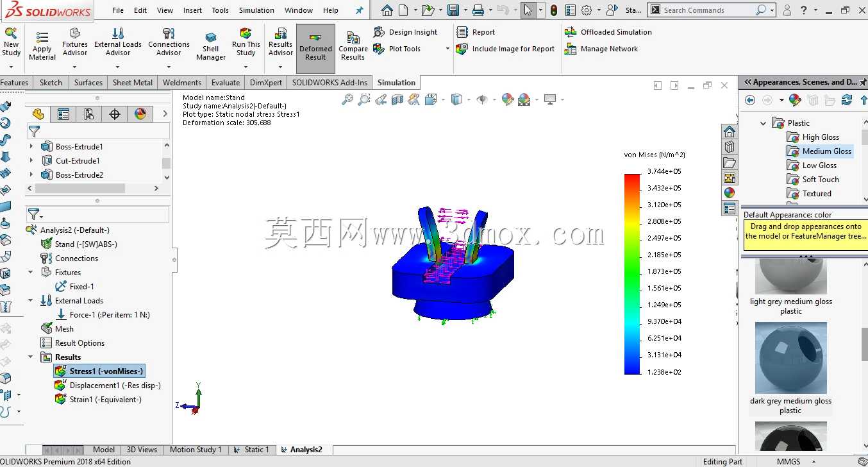Open the FeatureManager design tree tab

pyautogui.click(x=38, y=114)
